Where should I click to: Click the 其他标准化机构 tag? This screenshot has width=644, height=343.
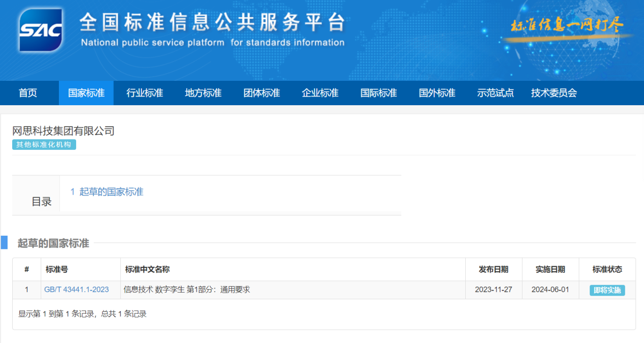pos(44,144)
